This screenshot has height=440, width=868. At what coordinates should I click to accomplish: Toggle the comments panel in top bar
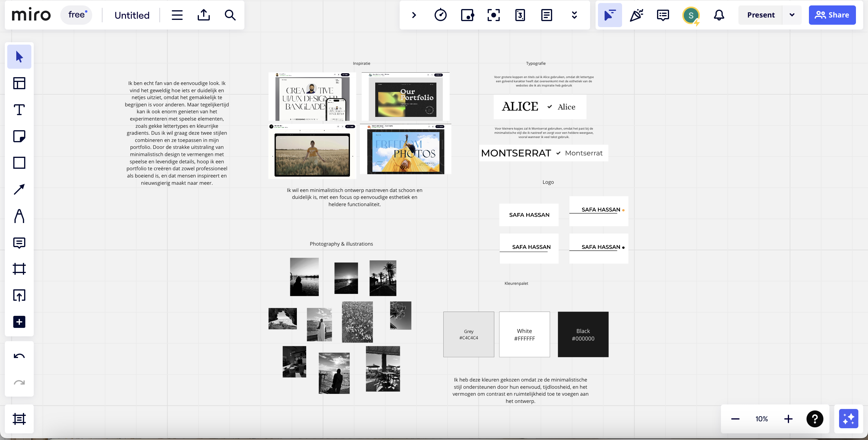pos(663,15)
